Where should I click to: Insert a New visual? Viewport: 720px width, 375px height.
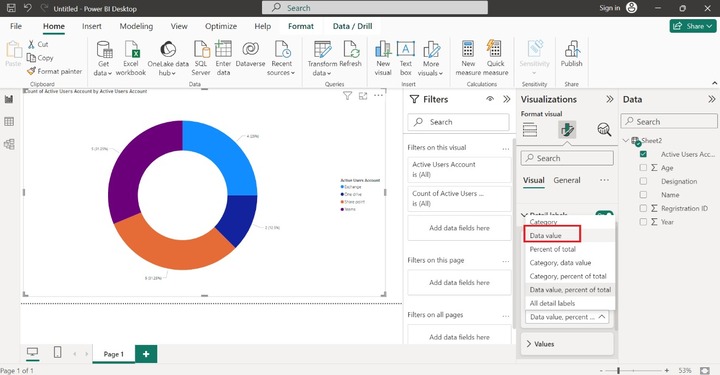click(x=383, y=58)
